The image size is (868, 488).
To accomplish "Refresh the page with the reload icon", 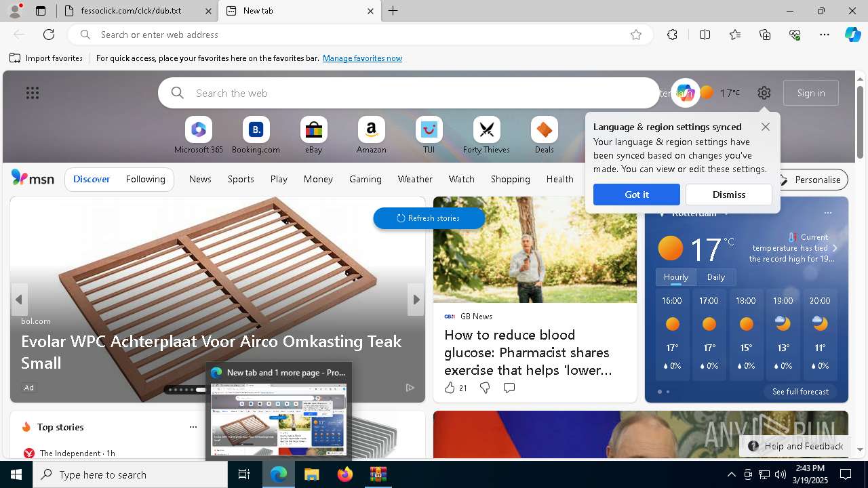I will click(49, 35).
